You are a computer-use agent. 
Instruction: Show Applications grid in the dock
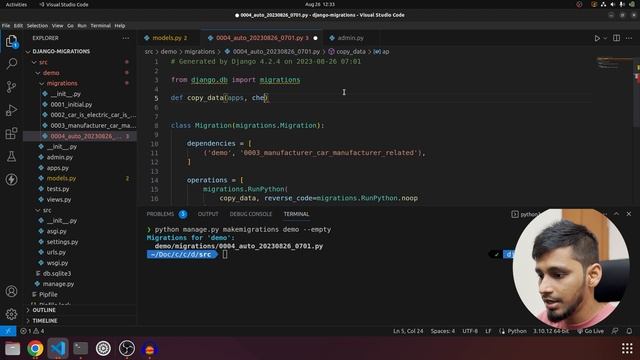point(627,349)
